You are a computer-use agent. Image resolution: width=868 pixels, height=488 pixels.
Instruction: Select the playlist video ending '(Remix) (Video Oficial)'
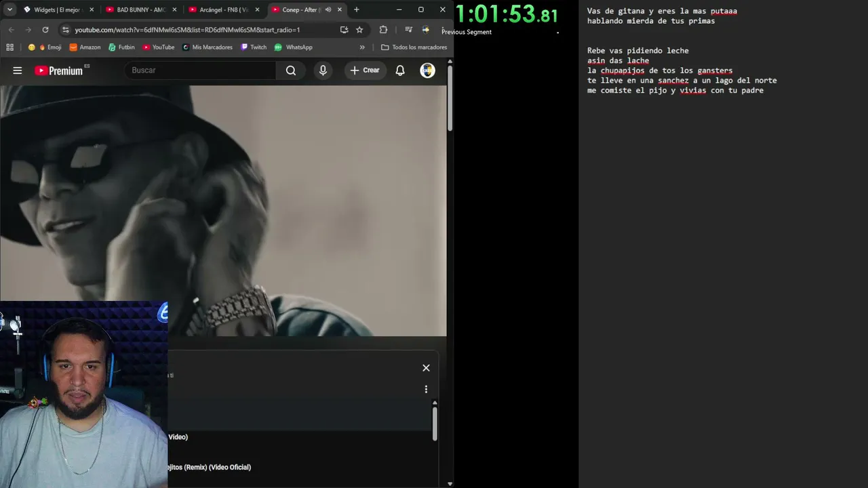point(210,467)
